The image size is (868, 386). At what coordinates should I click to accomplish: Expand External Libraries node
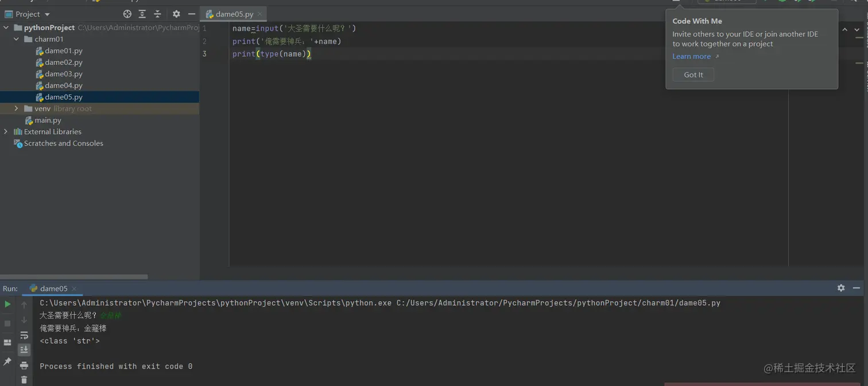6,131
